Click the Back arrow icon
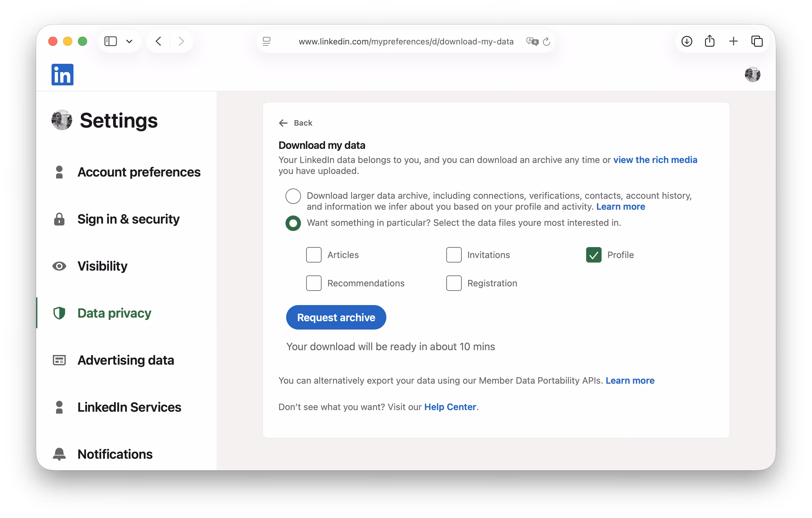Viewport: 812px width, 518px height. point(283,123)
